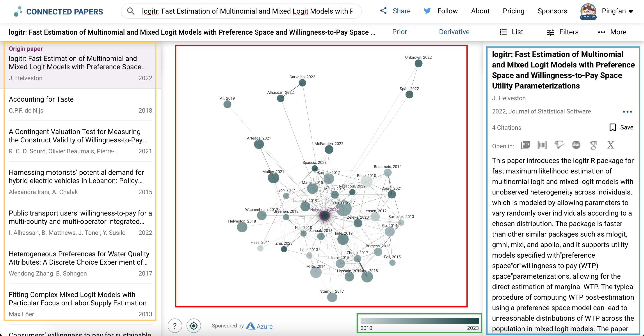Save this paper with the bookmark button
Screen dimensions: 644x336
[621, 127]
